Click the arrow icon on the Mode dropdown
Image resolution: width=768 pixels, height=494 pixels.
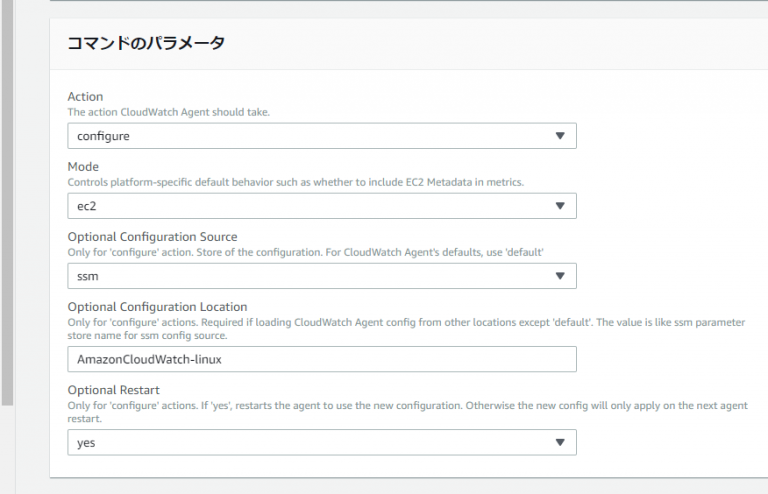(560, 206)
